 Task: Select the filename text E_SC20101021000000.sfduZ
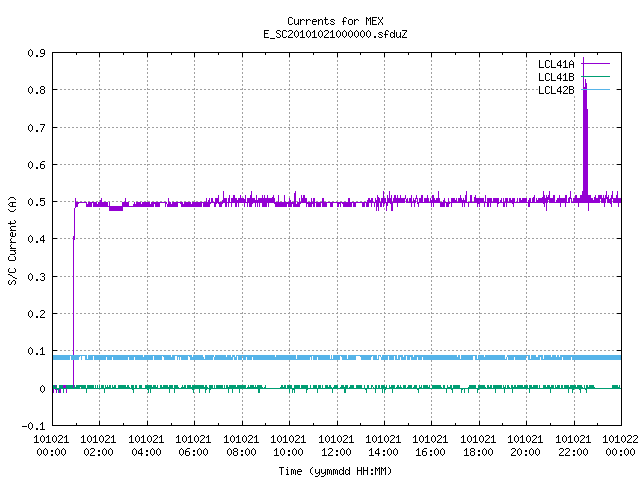coord(335,34)
